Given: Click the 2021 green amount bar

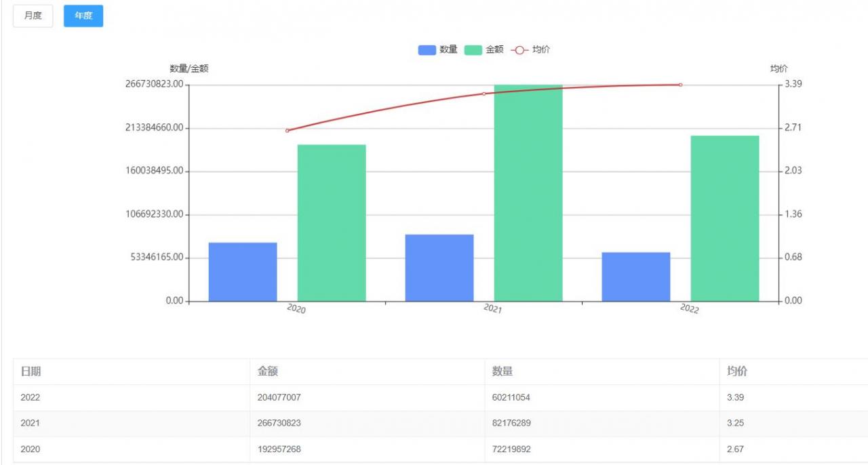Looking at the screenshot, I should (x=528, y=193).
